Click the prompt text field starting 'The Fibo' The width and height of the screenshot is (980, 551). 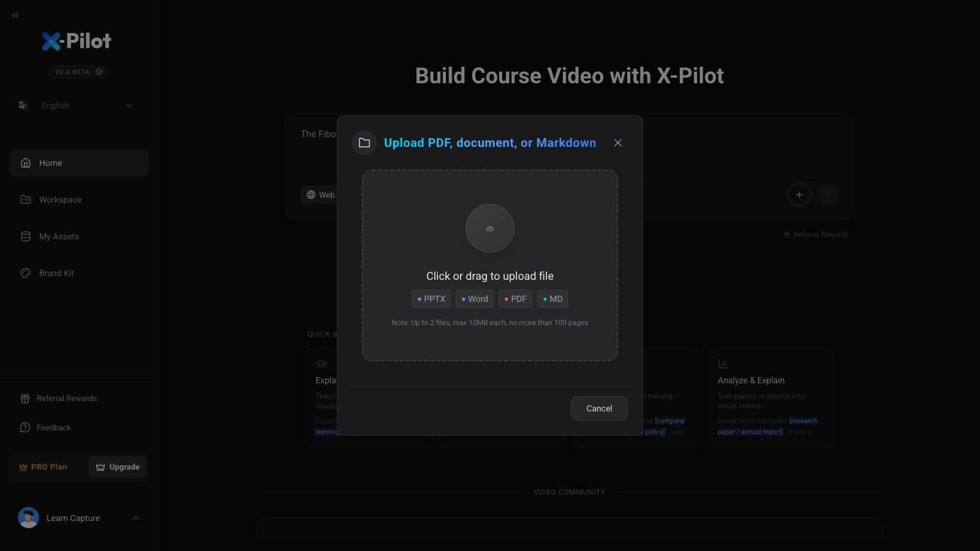318,134
